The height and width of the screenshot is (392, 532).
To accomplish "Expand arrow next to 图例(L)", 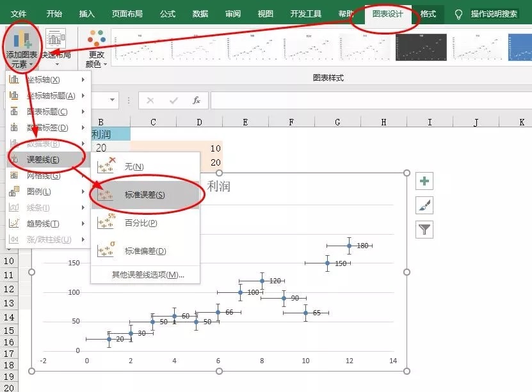I will point(83,191).
